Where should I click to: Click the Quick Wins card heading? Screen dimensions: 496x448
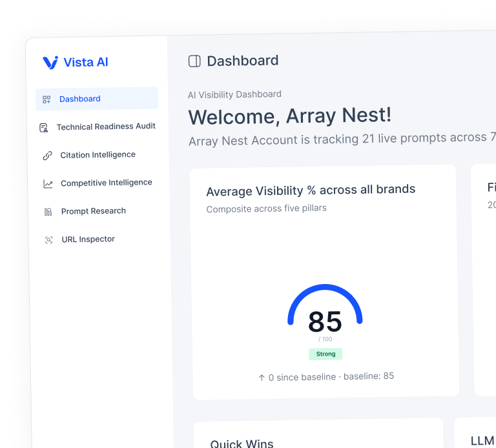coord(242,443)
